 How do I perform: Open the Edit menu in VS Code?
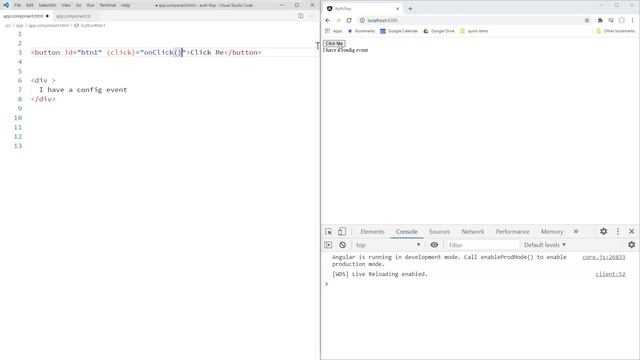[30, 5]
